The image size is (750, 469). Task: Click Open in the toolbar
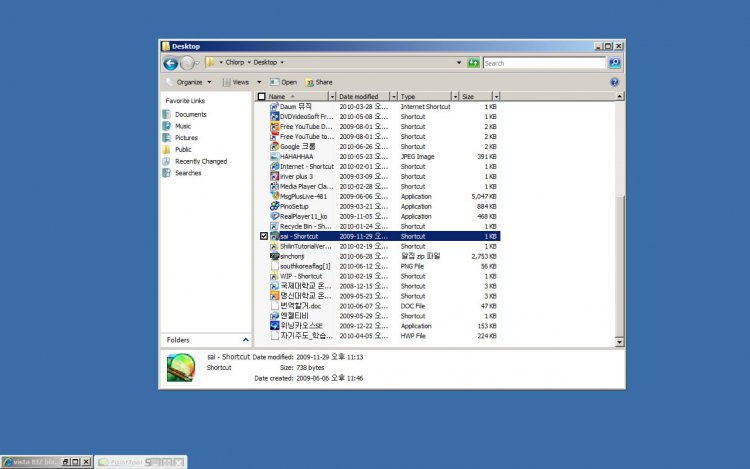click(x=283, y=82)
